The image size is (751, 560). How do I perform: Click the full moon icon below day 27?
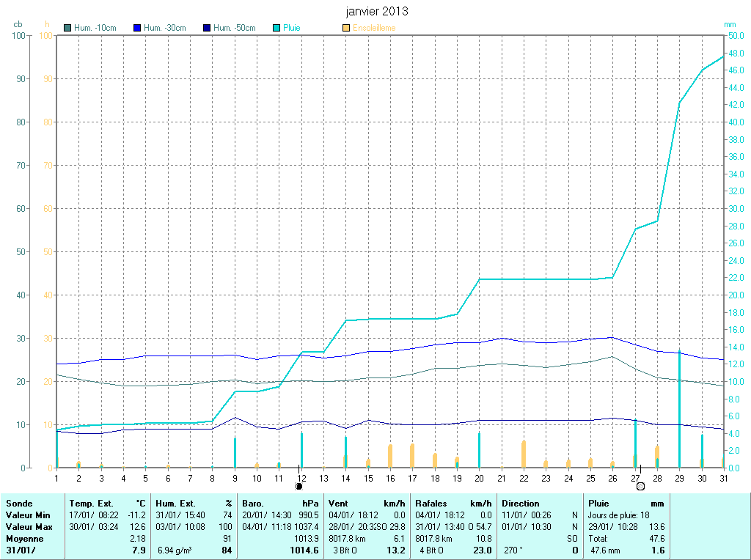(640, 486)
